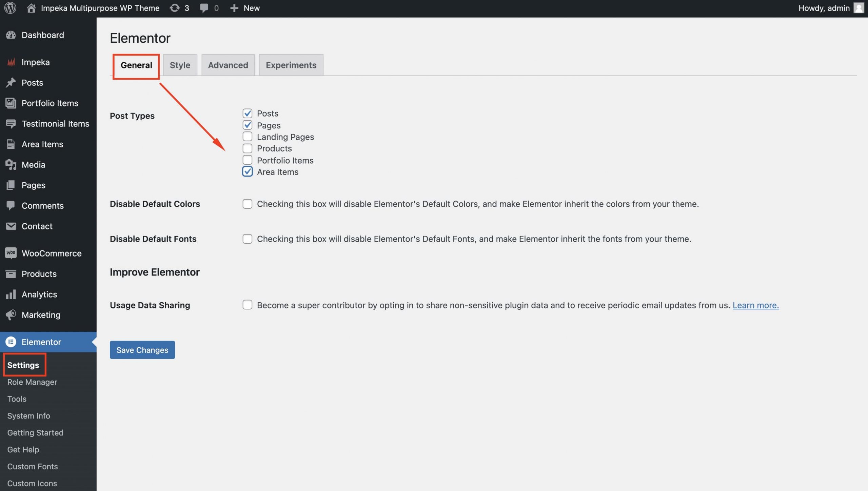Viewport: 868px width, 491px height.
Task: Open the comments bubble icon in admin bar
Action: (x=204, y=8)
